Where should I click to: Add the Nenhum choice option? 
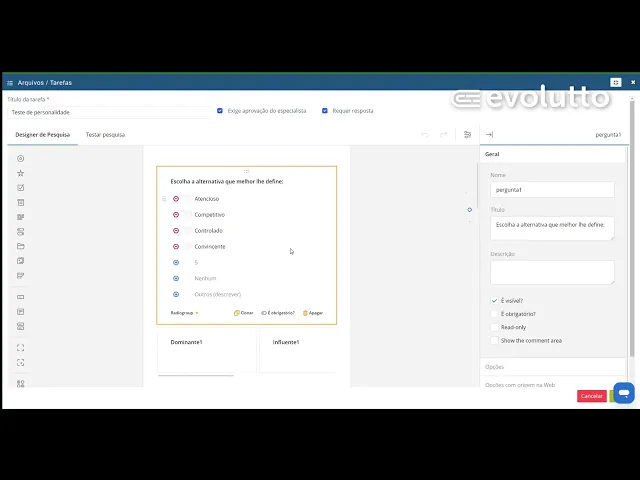(176, 278)
